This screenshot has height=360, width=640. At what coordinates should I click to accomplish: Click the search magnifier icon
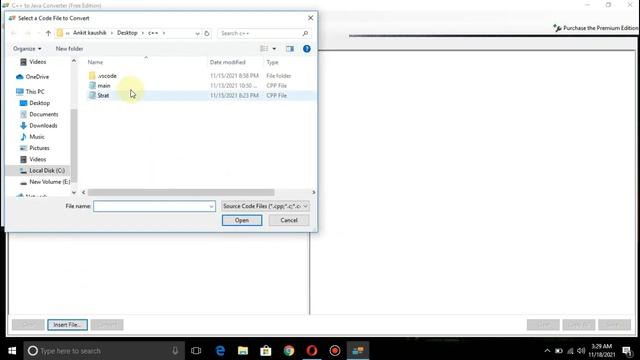pos(305,33)
